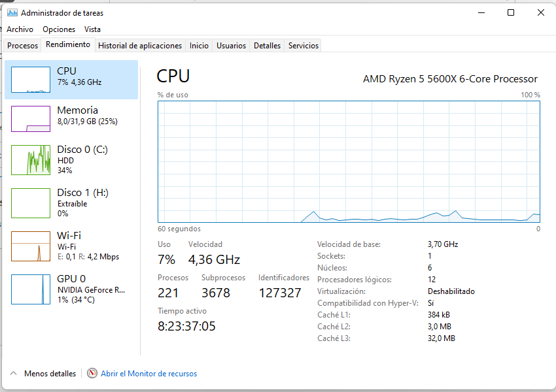Viewport: 556px width, 392px height.
Task: Click the CPU usage graph area
Action: pyautogui.click(x=349, y=161)
